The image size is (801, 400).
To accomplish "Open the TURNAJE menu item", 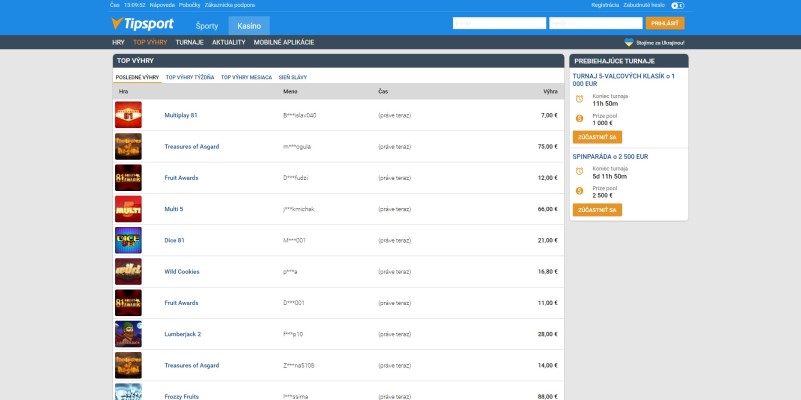I will (190, 42).
